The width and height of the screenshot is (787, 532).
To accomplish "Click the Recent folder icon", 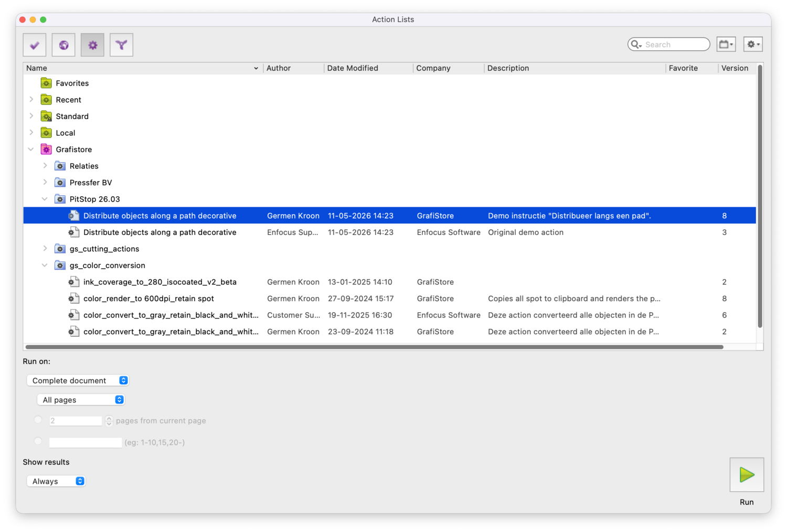I will pyautogui.click(x=46, y=100).
